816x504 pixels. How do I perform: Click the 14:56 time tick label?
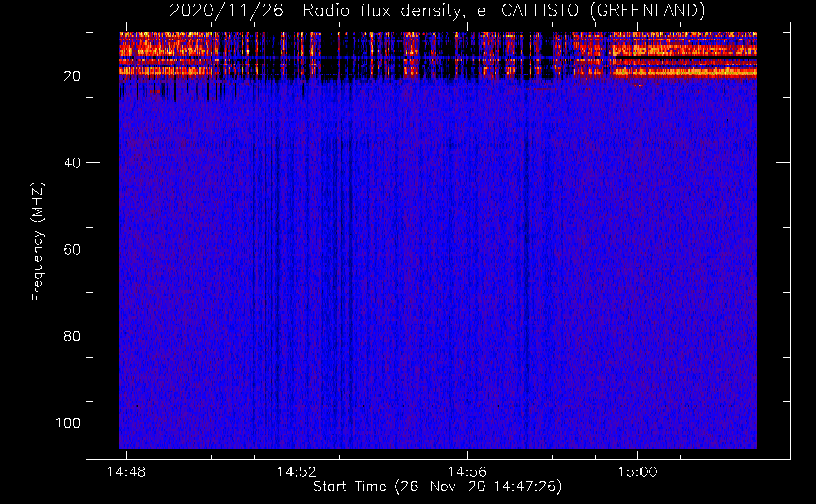[467, 472]
